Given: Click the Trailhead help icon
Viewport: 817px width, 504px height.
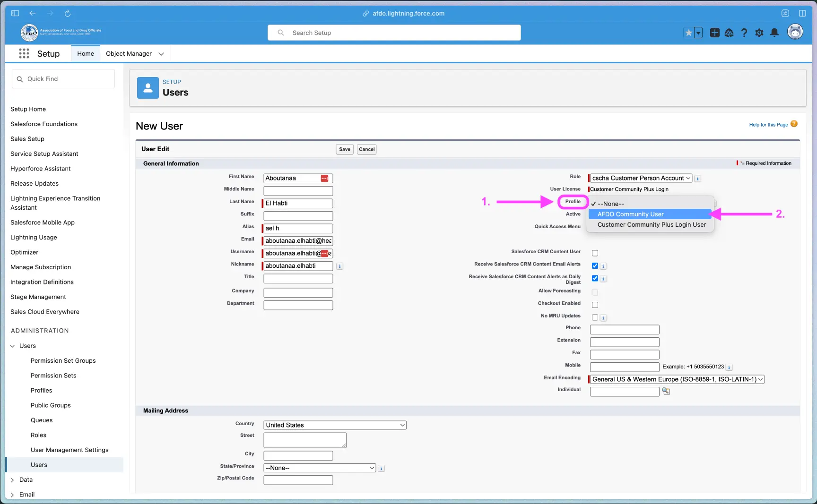Looking at the screenshot, I should point(730,32).
